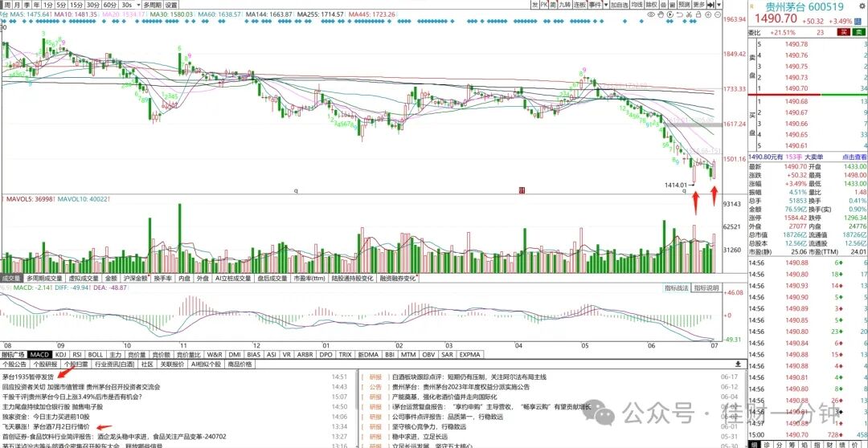Screen dimensions: 868x448
Task: Click the lock icon above the chart
Action: (x=698, y=14)
